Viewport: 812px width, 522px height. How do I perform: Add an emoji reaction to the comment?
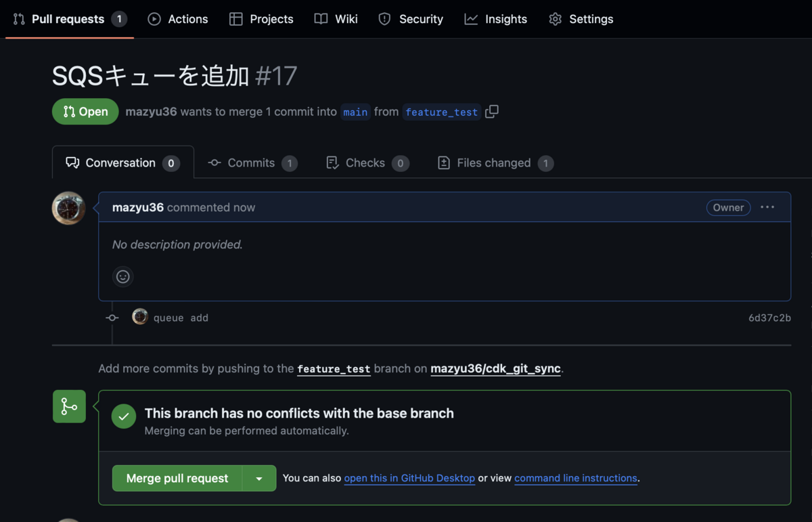tap(122, 276)
